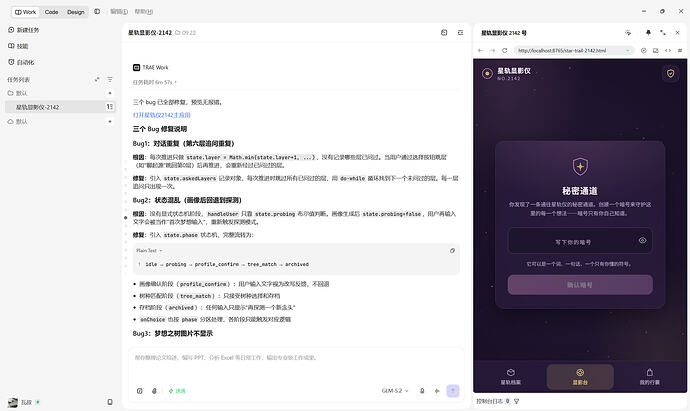Click the folder icon beside 09:22 in chat header
Viewport: 690px width, 411px height.
pyautogui.click(x=178, y=33)
